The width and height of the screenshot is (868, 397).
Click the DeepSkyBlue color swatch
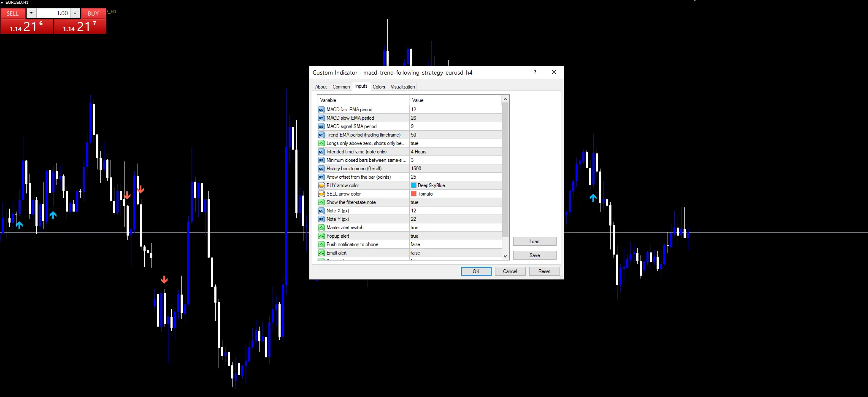(x=414, y=185)
